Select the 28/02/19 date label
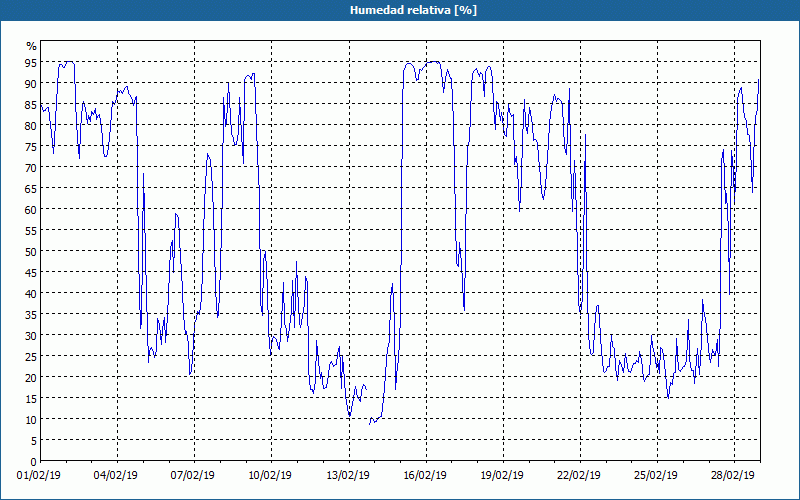 pos(733,476)
